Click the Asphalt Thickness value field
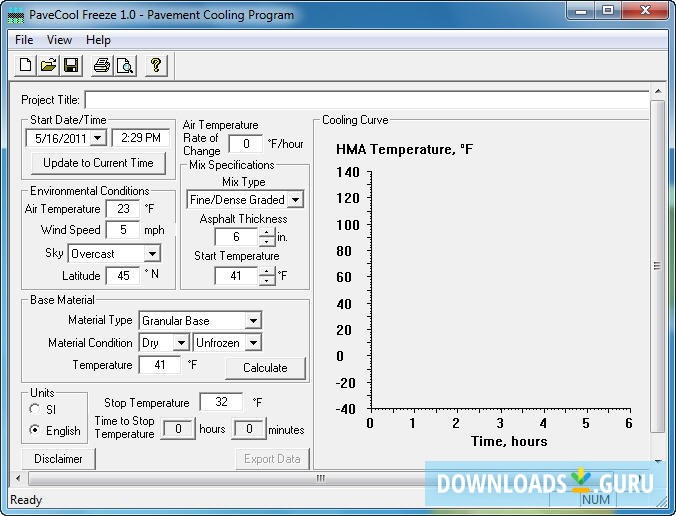 pos(236,237)
